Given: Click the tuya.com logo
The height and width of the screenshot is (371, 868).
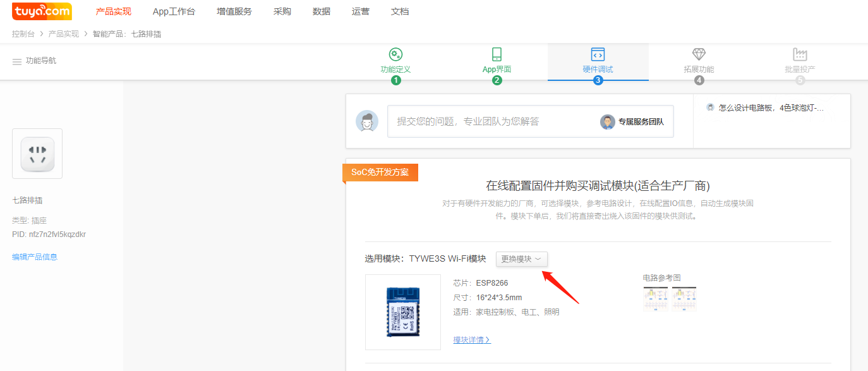Looking at the screenshot, I should click(42, 11).
